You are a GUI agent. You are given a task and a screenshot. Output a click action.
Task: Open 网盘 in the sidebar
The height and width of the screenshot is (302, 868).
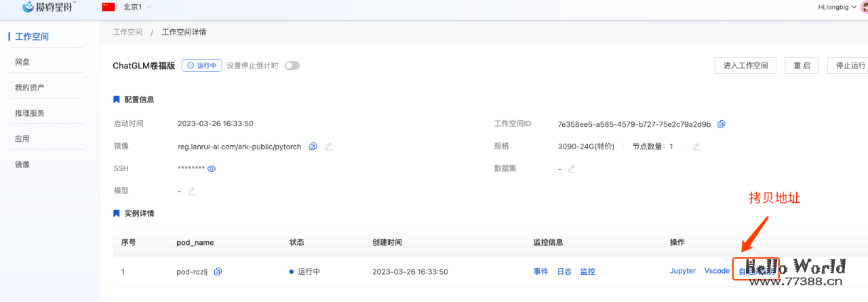(x=22, y=62)
